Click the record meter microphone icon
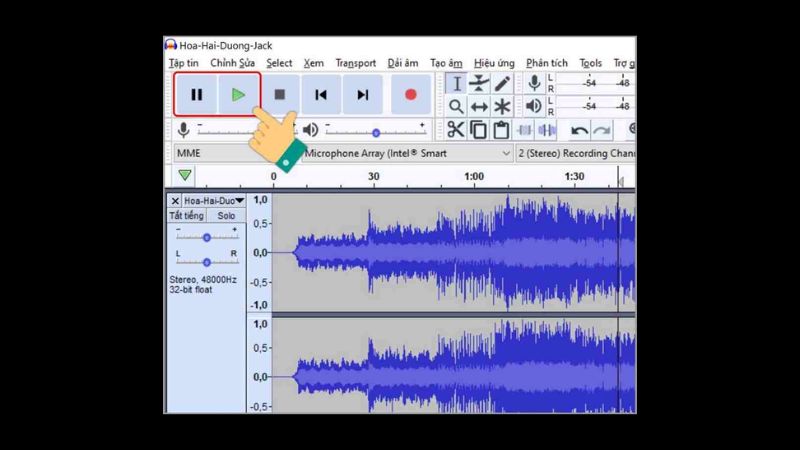Viewport: 800px width, 450px height. [x=534, y=83]
